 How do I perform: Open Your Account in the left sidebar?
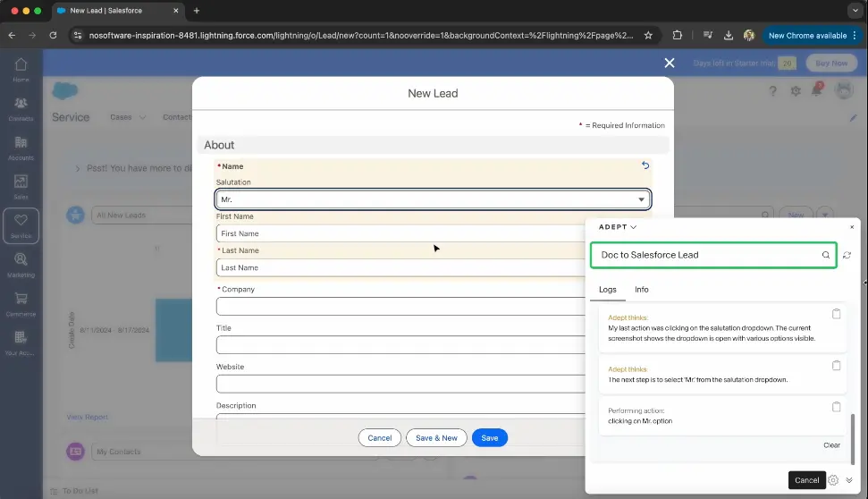coord(21,343)
